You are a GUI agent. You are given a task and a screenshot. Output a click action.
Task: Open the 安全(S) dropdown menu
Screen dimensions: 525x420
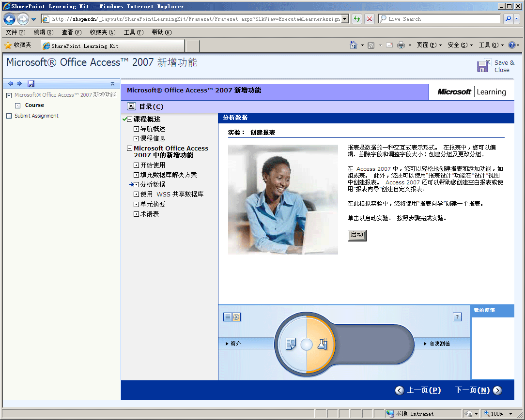pyautogui.click(x=460, y=45)
